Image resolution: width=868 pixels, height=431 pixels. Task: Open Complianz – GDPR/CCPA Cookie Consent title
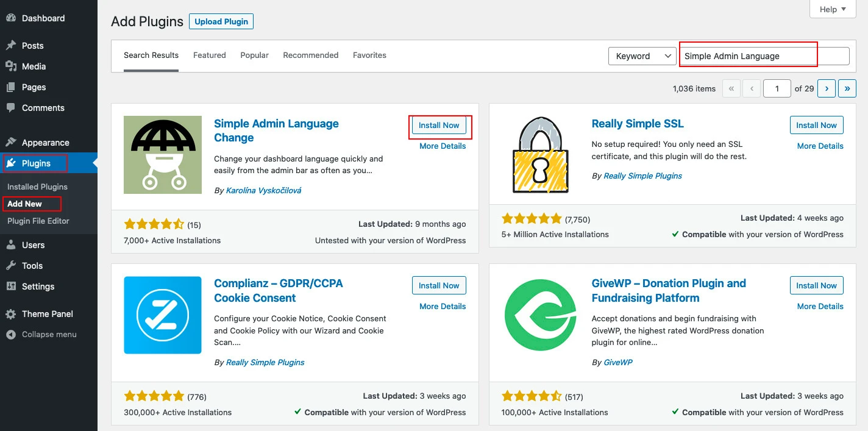(279, 291)
